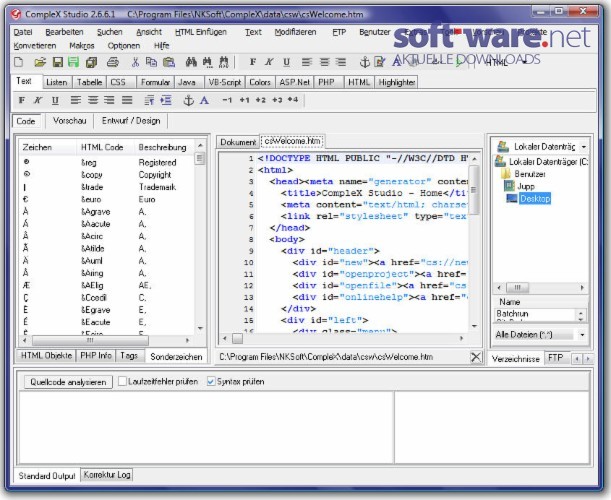This screenshot has width=611, height=500.
Task: Click the up stepper beside Batchrun
Action: click(x=581, y=312)
